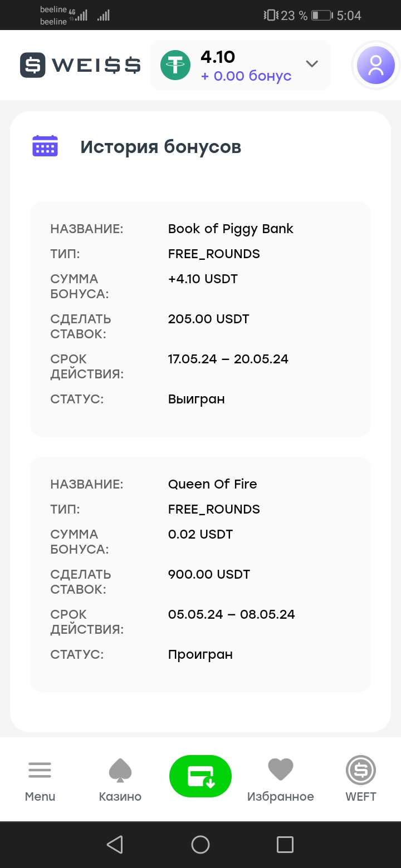Tap the recent apps square button
This screenshot has height=868, width=401.
(285, 845)
